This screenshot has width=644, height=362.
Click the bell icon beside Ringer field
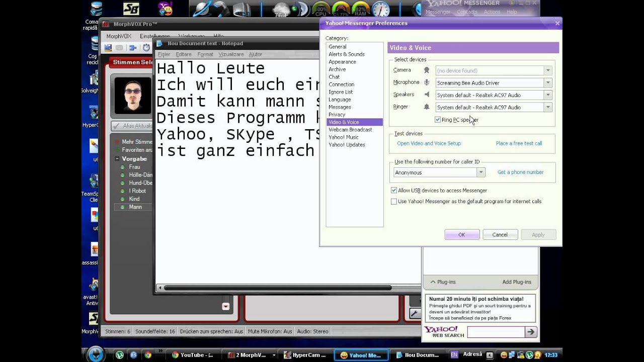coord(427,107)
